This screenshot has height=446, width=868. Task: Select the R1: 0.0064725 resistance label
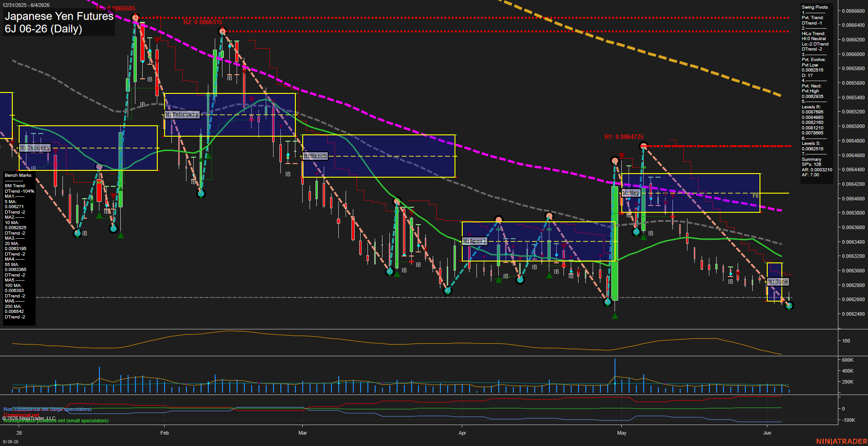(624, 137)
